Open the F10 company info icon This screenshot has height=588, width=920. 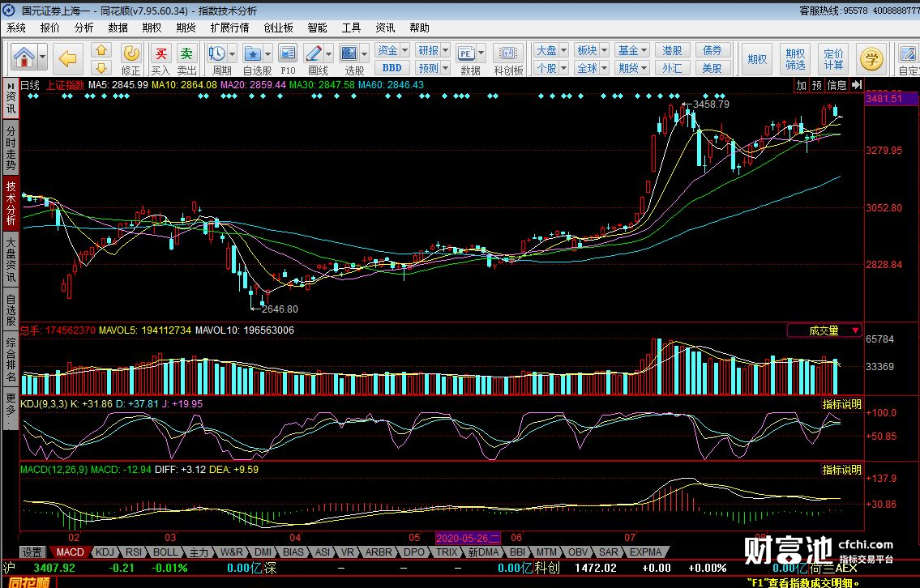pyautogui.click(x=288, y=58)
